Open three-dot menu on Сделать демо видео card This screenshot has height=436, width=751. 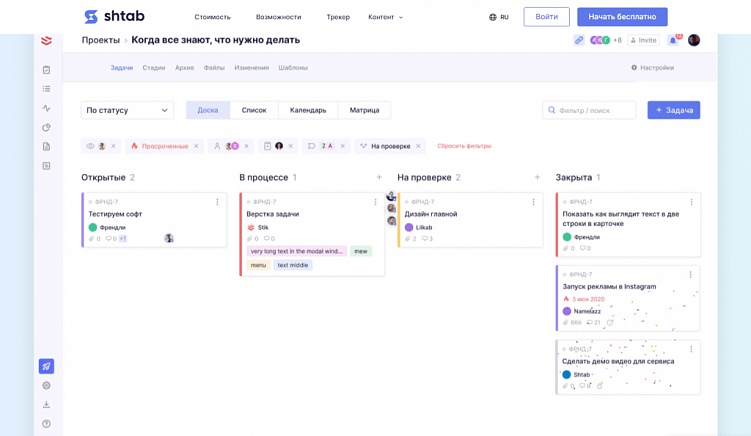[691, 349]
